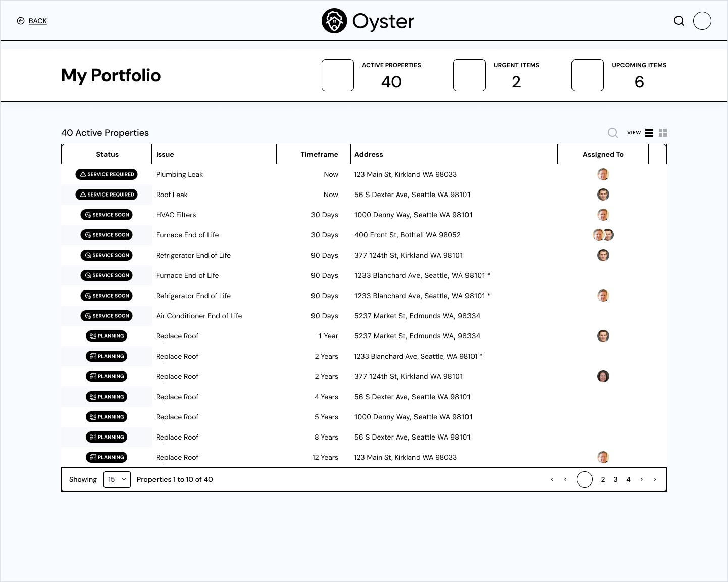Sort by Address column header
The width and height of the screenshot is (728, 582).
point(454,154)
